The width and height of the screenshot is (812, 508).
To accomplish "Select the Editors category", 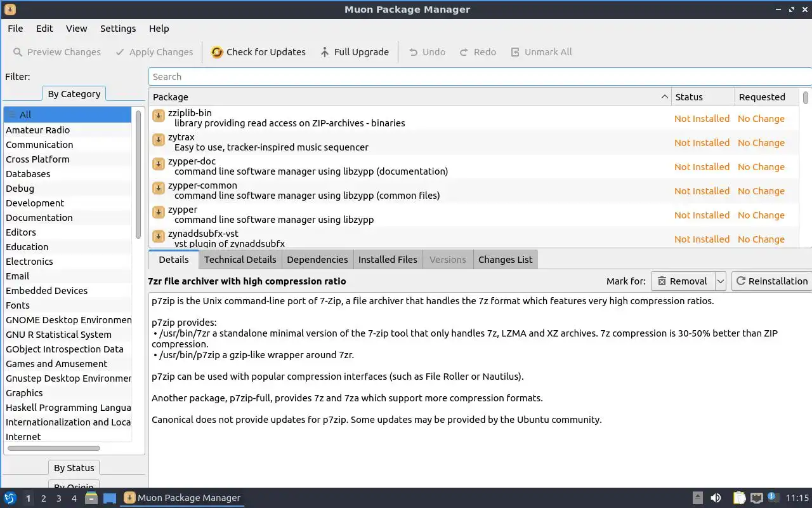I will coord(67,232).
